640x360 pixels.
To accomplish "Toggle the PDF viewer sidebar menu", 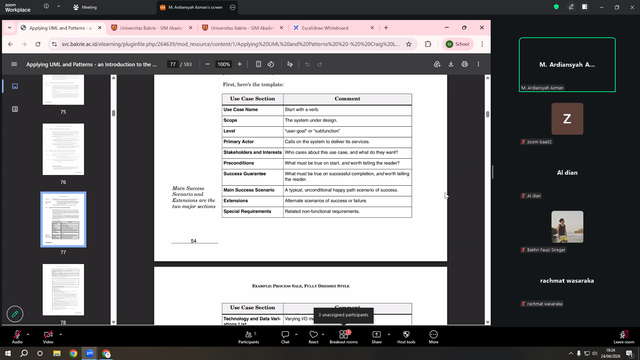I will pyautogui.click(x=14, y=64).
